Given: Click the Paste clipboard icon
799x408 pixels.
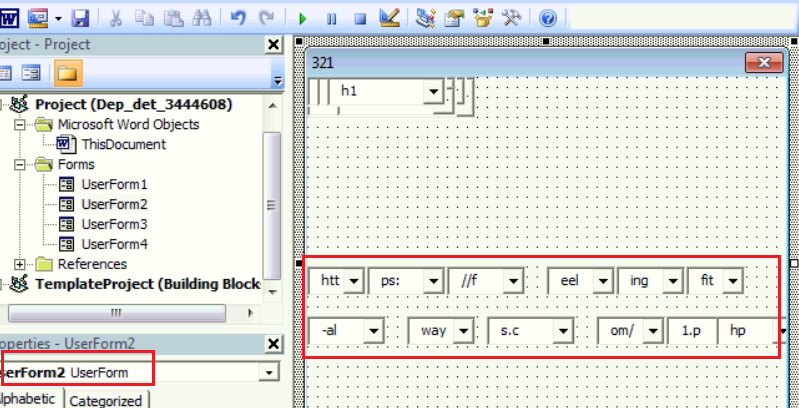Looking at the screenshot, I should [173, 19].
